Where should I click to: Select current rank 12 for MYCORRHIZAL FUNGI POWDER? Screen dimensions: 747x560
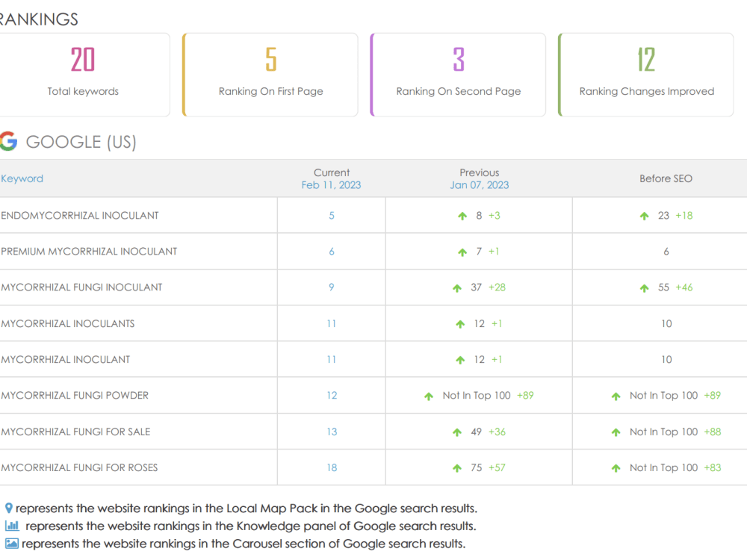(x=331, y=395)
